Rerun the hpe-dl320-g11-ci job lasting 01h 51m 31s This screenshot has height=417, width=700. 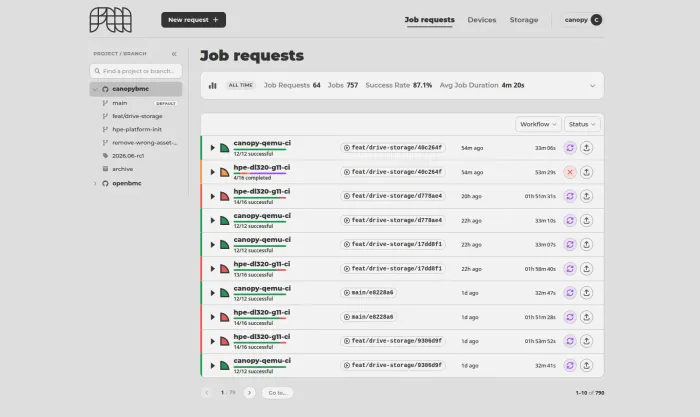(570, 196)
